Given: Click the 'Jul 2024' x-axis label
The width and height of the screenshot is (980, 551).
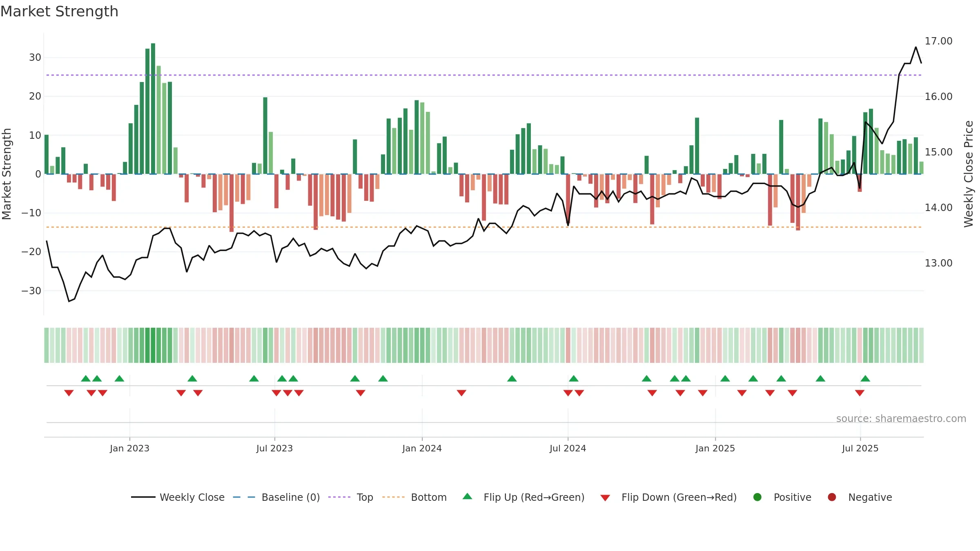Looking at the screenshot, I should tap(568, 448).
